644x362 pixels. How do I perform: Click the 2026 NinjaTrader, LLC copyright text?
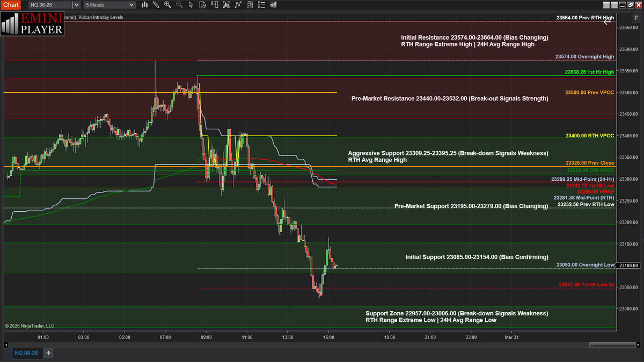click(x=30, y=326)
